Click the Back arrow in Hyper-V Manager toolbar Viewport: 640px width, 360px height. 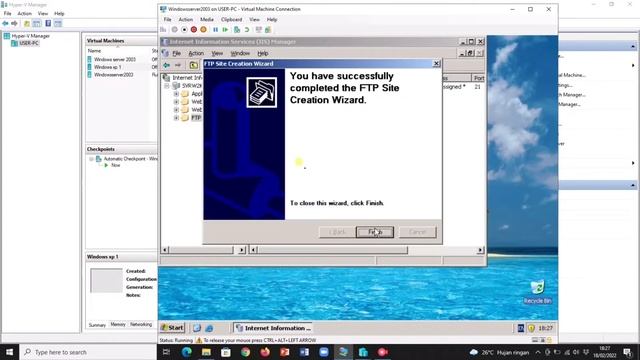pos(5,23)
